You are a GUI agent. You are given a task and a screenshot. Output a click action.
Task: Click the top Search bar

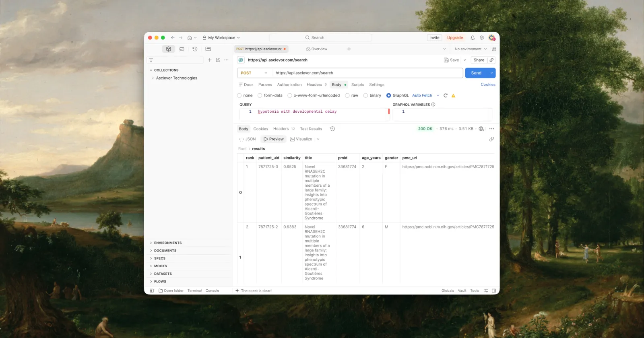coord(320,38)
